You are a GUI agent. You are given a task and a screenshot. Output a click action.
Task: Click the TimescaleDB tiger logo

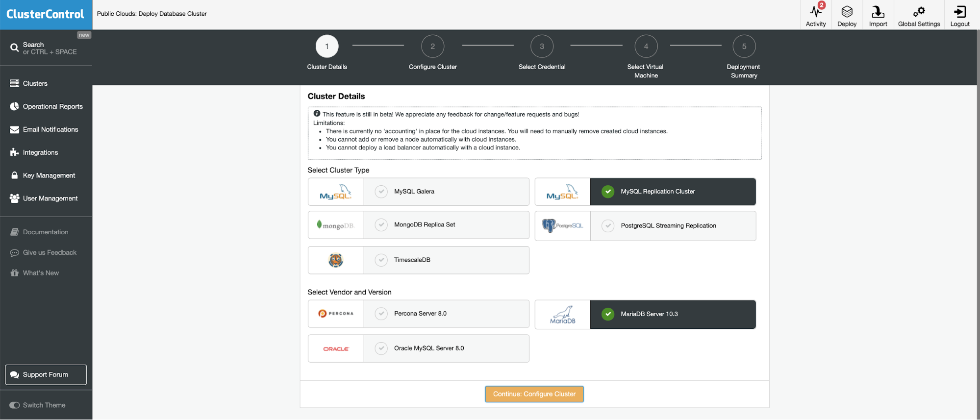click(x=336, y=260)
